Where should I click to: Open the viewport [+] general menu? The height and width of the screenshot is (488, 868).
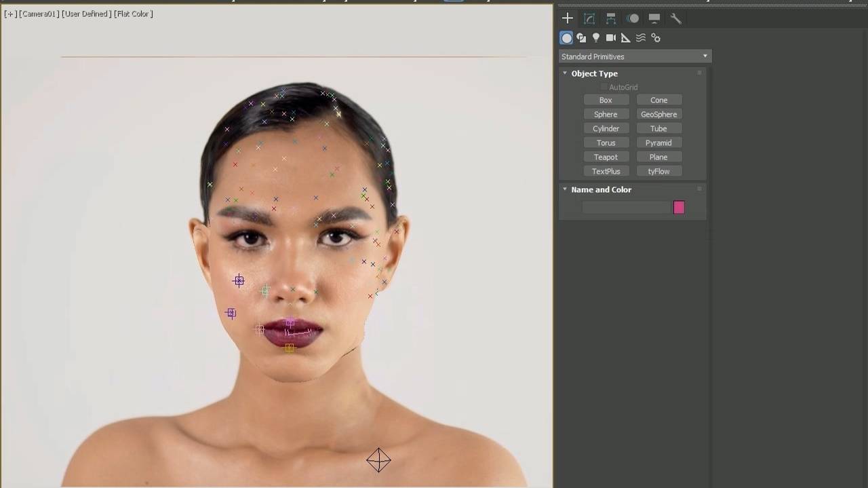10,14
